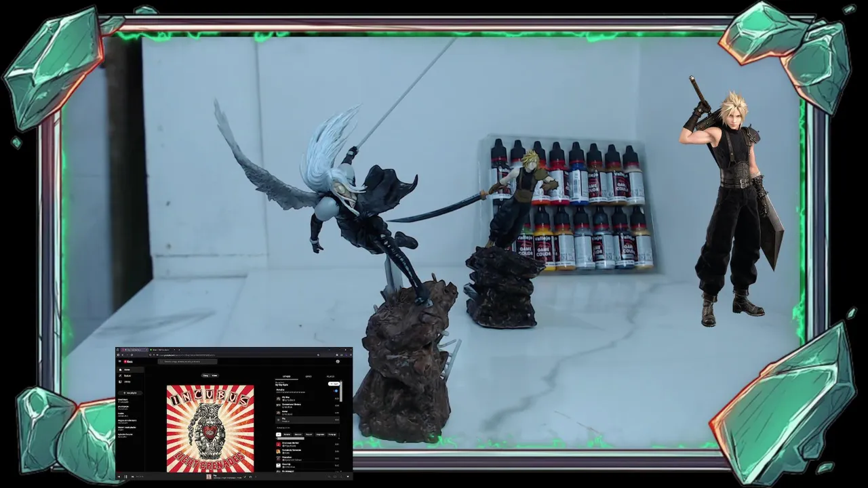868x488 pixels.
Task: Click the Light Grenades album artwork
Action: click(x=210, y=428)
